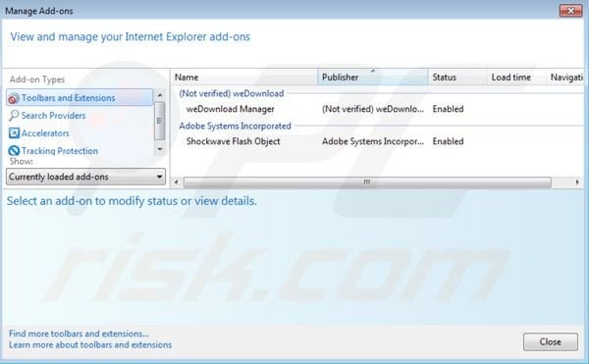Select the Shockwave Flash Object row
The width and height of the screenshot is (589, 364).
(378, 141)
